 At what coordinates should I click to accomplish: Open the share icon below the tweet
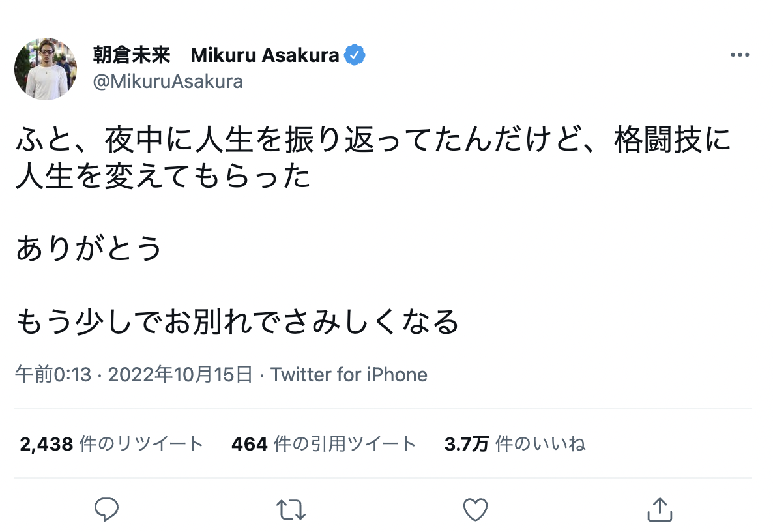tap(660, 509)
